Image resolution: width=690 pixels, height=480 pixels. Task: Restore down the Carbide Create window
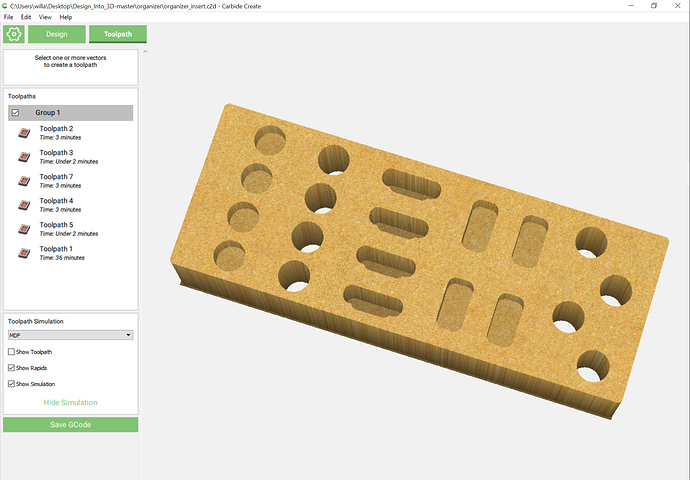654,6
